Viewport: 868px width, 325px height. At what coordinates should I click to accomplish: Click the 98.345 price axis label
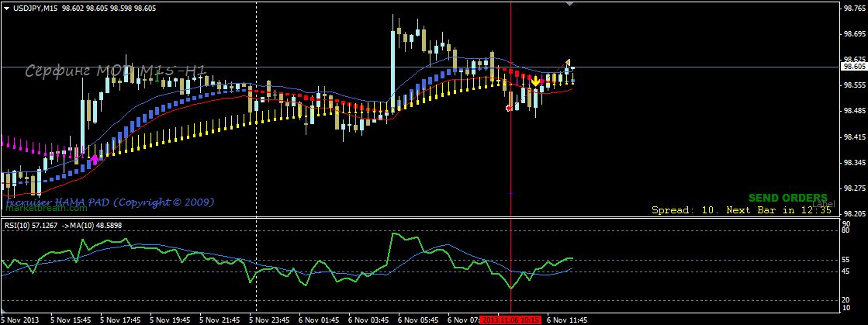click(853, 163)
